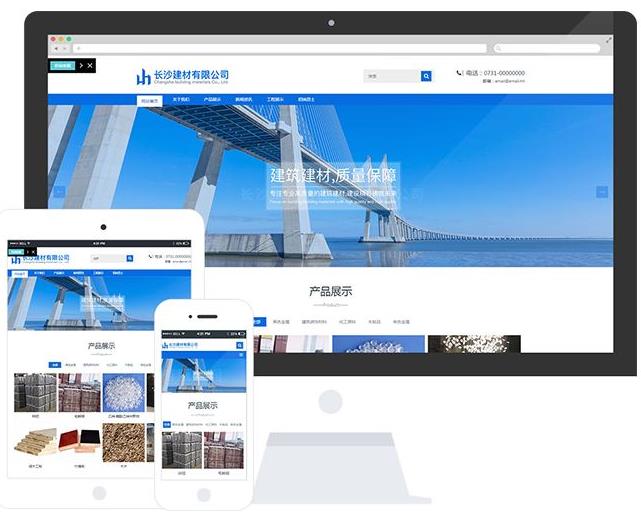The height and width of the screenshot is (517, 641).
Task: Open the third item in desktop navigation bar
Action: point(212,100)
